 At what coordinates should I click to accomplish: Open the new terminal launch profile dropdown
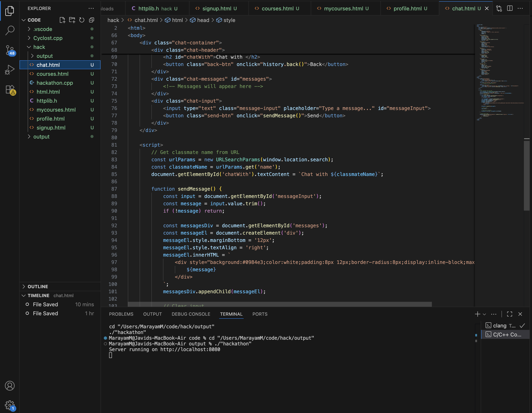484,314
